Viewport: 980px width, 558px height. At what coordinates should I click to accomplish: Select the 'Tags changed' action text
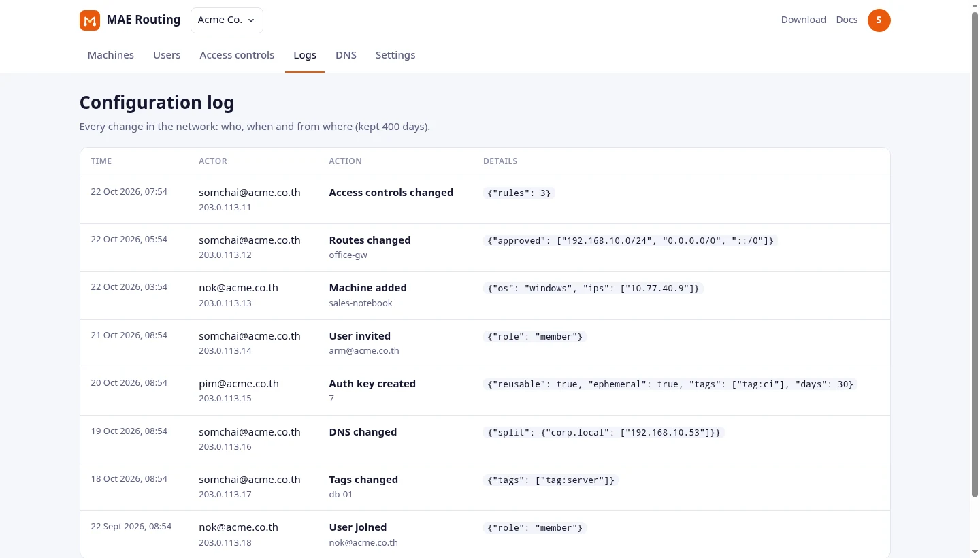pos(363,480)
